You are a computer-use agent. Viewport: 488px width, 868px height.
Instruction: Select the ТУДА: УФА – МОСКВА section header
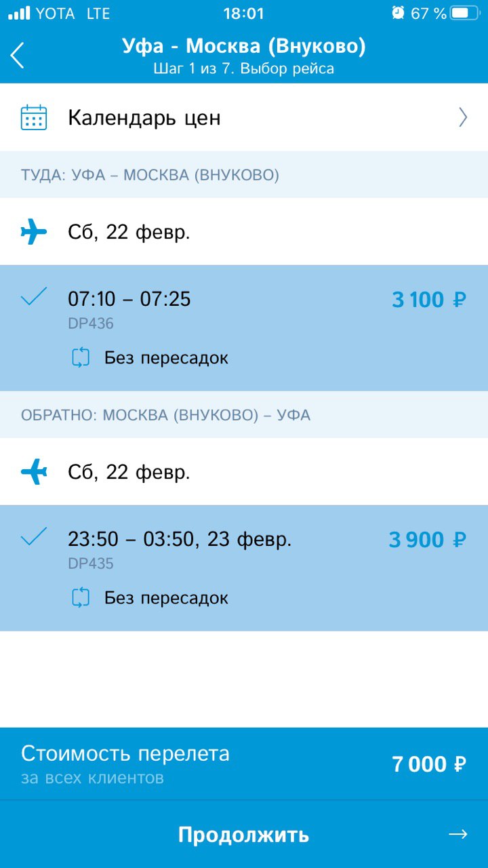tap(150, 176)
